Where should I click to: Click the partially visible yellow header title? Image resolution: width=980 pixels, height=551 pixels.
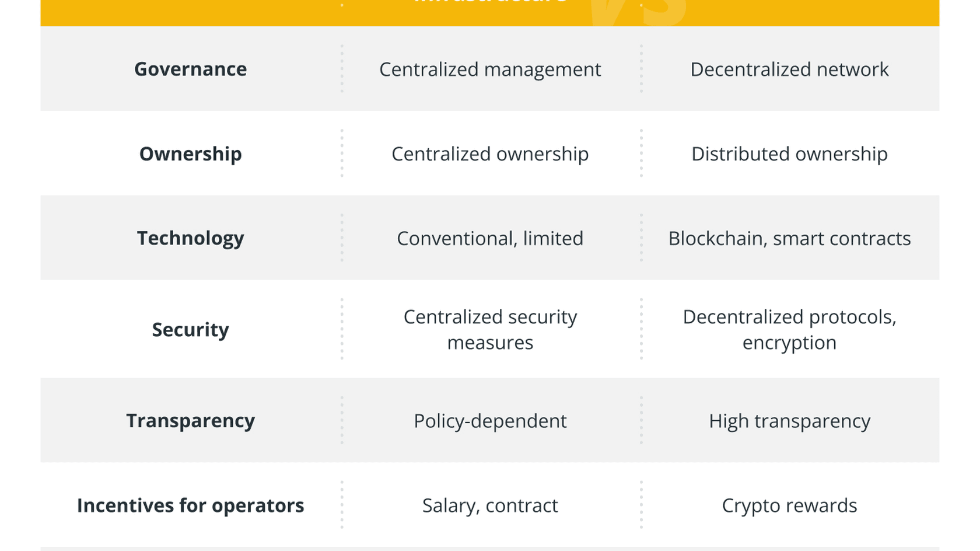[490, 3]
